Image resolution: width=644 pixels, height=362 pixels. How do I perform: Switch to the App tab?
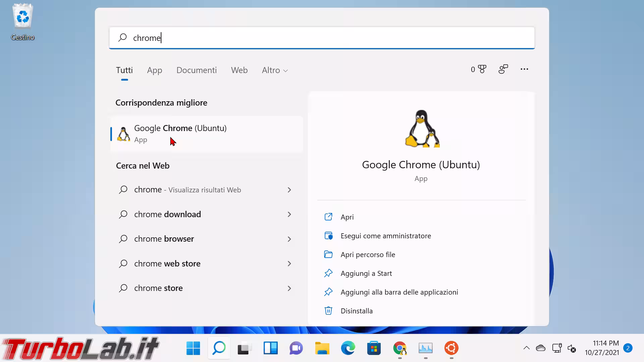coord(154,70)
